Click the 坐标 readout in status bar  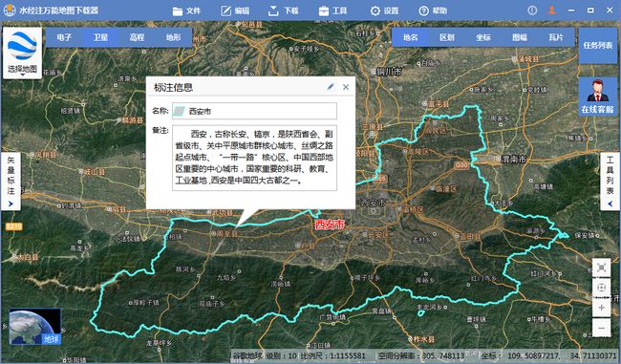click(x=549, y=355)
